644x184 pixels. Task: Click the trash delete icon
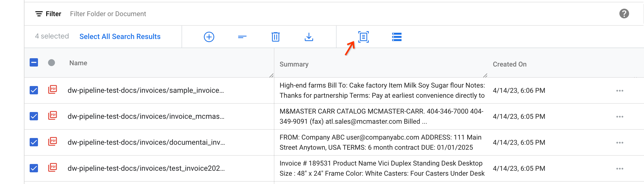(275, 37)
